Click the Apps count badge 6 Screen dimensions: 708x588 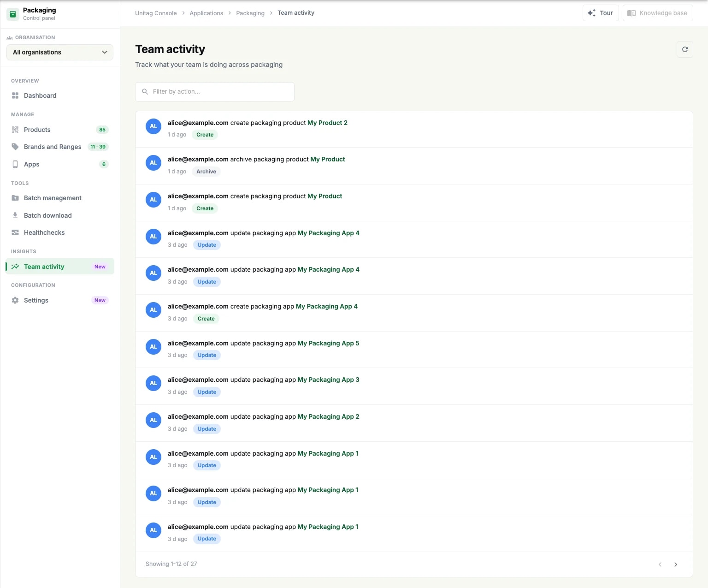(104, 164)
